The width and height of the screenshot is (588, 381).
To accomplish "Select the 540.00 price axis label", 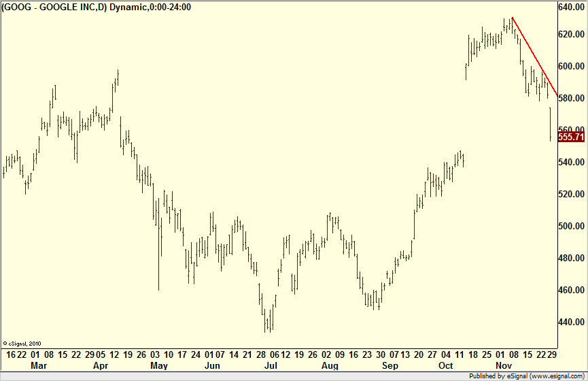I will [571, 162].
